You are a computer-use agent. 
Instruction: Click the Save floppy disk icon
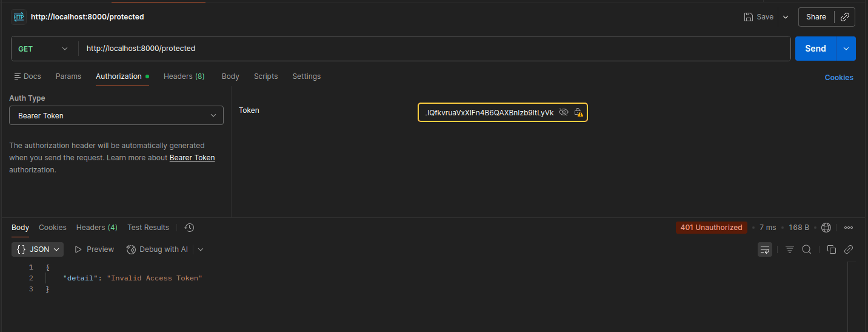tap(749, 17)
